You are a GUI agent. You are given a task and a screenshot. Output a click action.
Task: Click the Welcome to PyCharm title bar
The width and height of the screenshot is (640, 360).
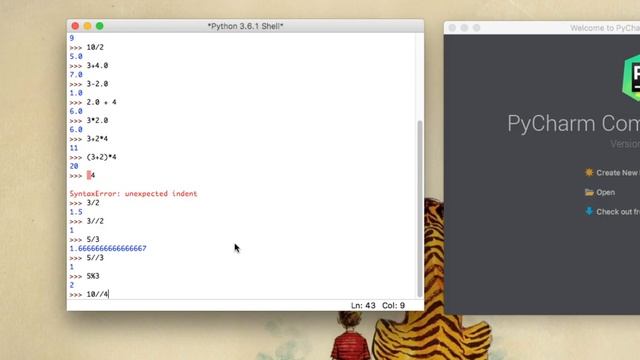pos(542,28)
